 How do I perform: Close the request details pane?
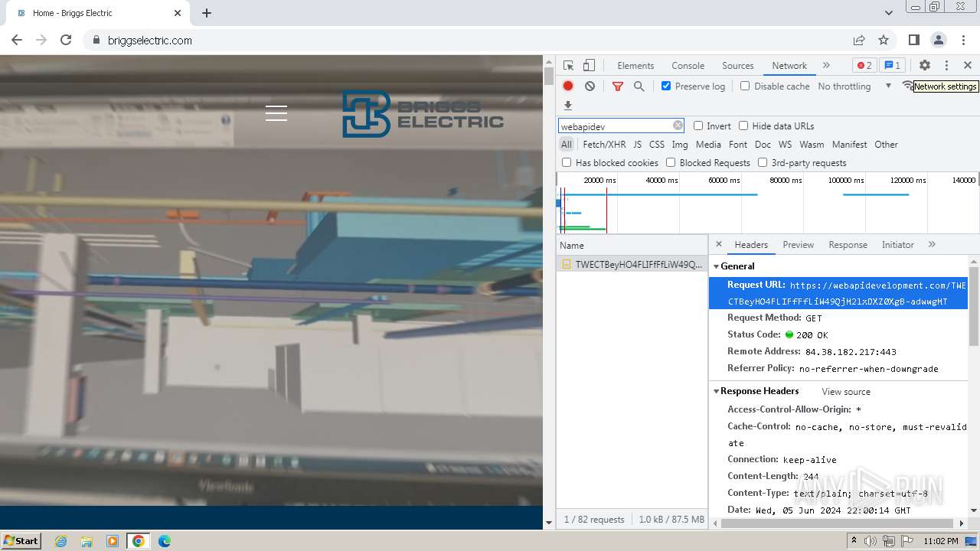pyautogui.click(x=719, y=244)
